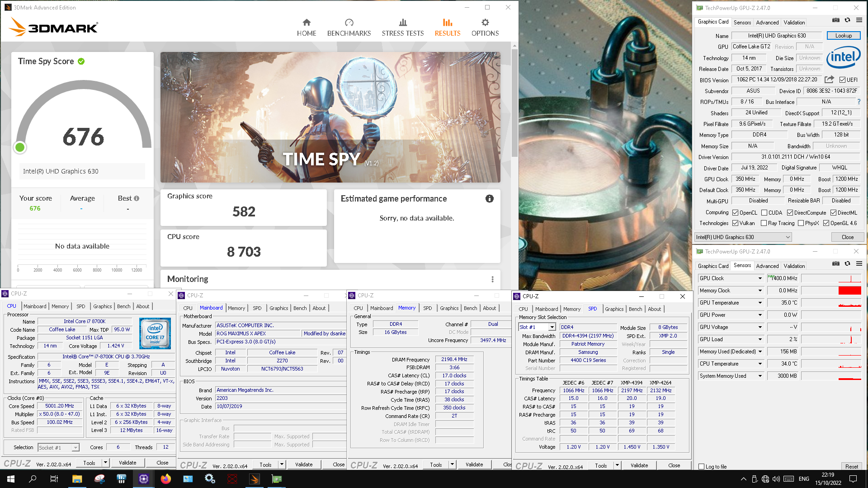Open Task View from the taskbar
868x488 pixels.
point(54,479)
